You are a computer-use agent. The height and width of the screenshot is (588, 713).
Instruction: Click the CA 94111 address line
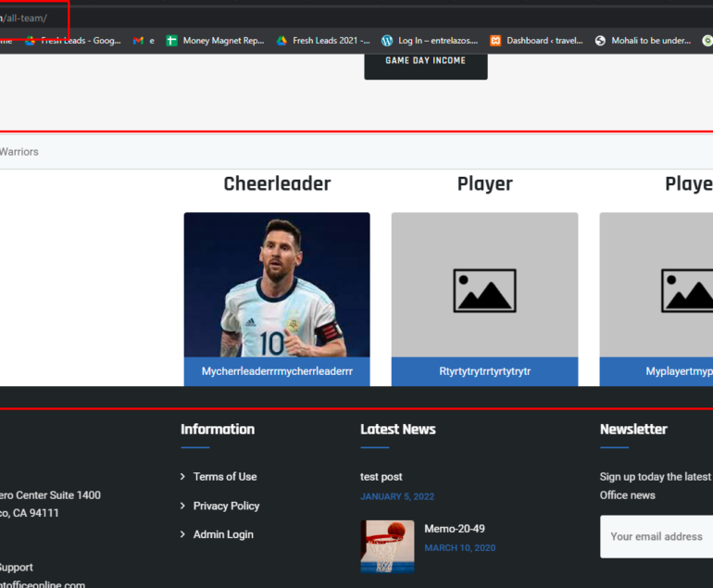pos(29,513)
